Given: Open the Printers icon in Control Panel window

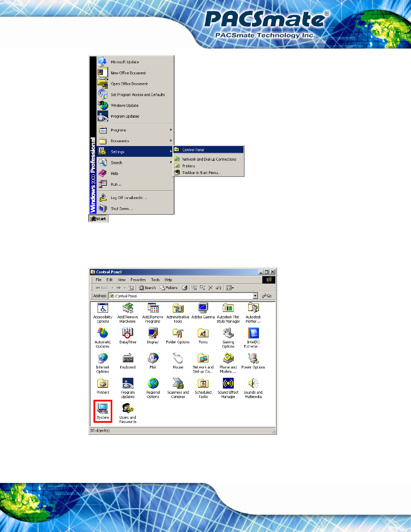Looking at the screenshot, I should [103, 386].
